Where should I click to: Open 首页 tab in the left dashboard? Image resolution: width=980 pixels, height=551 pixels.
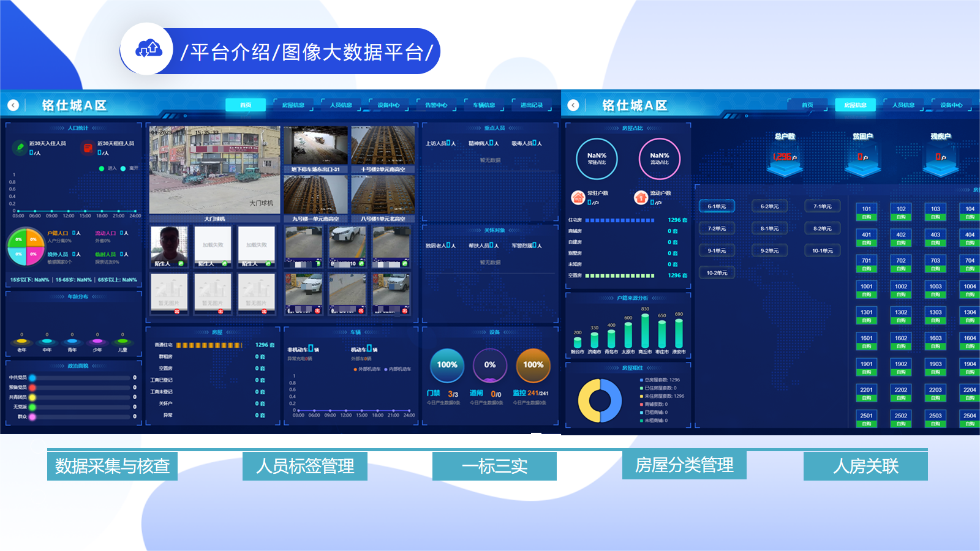(x=246, y=105)
